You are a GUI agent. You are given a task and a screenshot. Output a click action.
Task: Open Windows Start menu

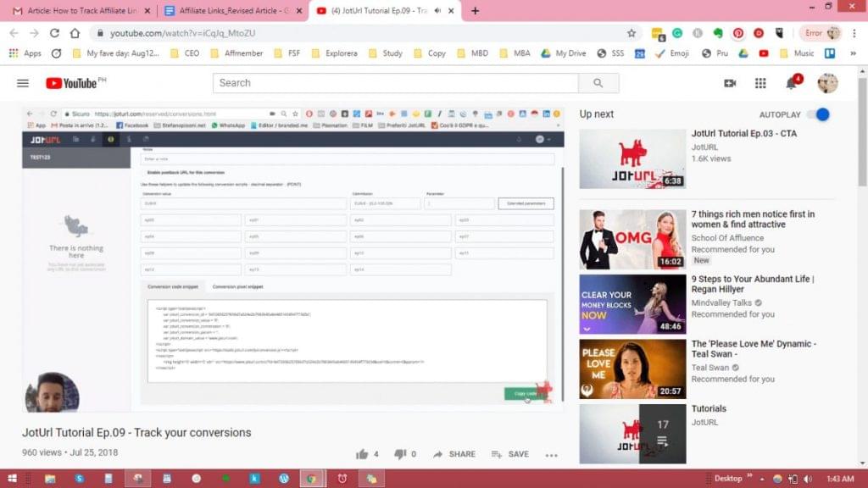click(x=12, y=479)
